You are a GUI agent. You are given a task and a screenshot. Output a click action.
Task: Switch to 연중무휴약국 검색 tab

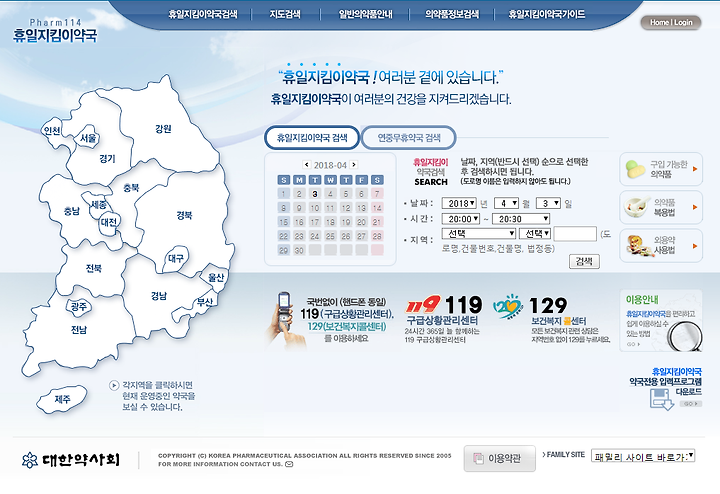click(x=409, y=137)
